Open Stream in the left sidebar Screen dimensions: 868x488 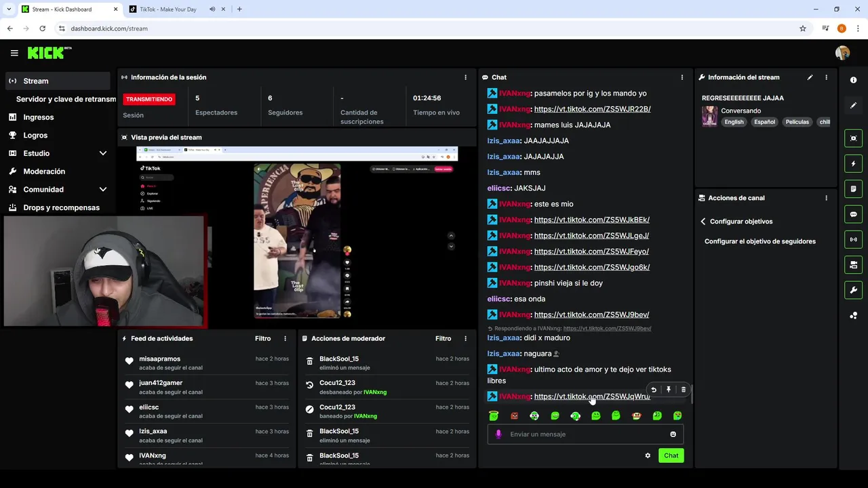click(x=58, y=81)
